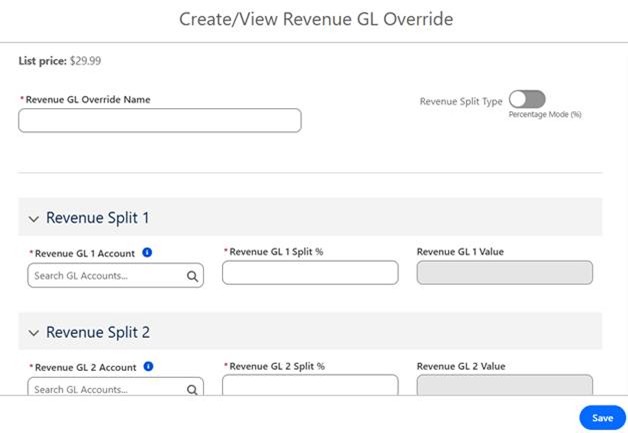Click the Revenue GL 1 Value field
628x433 pixels.
point(505,273)
